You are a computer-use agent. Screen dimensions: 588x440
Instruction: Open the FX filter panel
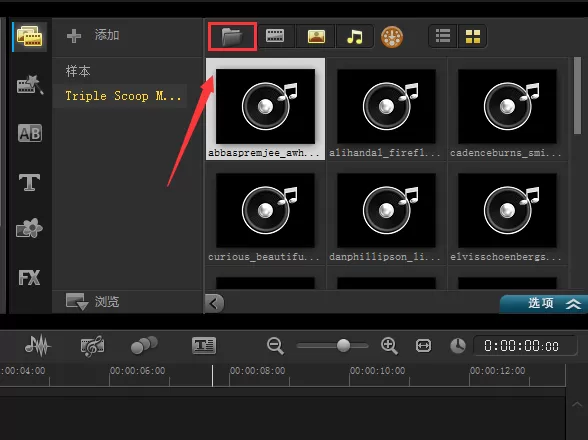coord(29,278)
